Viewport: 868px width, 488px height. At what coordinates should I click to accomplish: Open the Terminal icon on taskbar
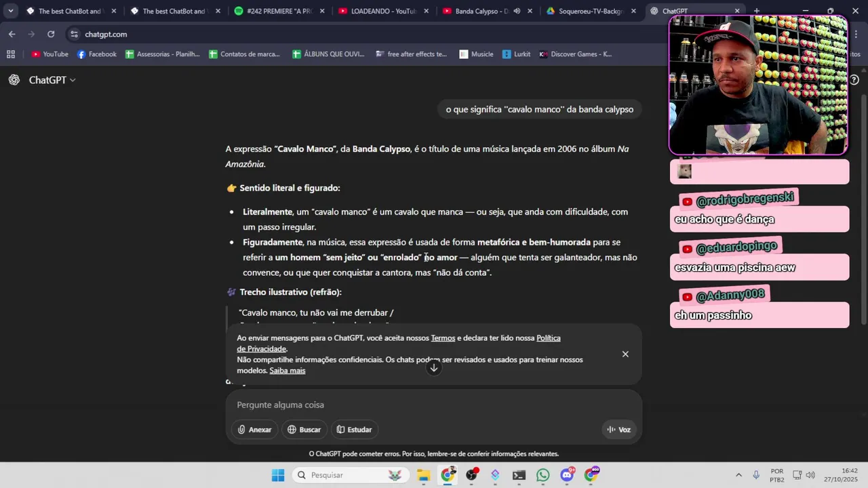519,475
